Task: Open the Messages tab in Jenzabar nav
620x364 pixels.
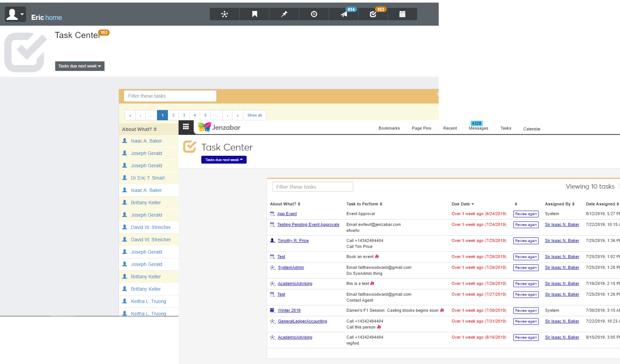Action: pos(478,128)
